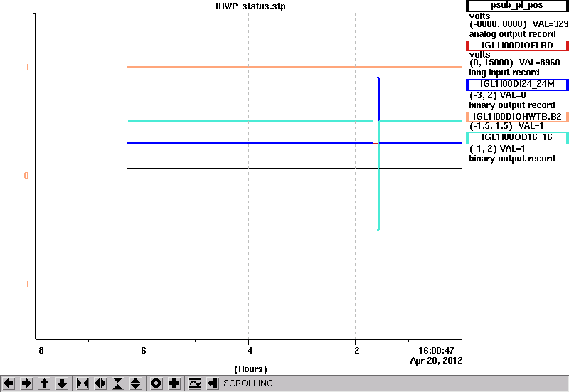Click the circle auto-scale toolbar icon
569x392 pixels.
[156, 383]
